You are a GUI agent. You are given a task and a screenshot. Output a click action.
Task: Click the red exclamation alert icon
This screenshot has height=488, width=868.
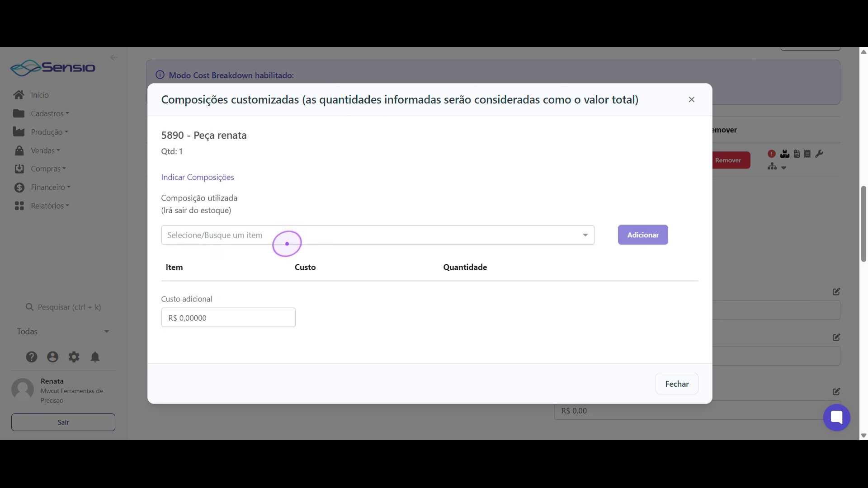772,154
